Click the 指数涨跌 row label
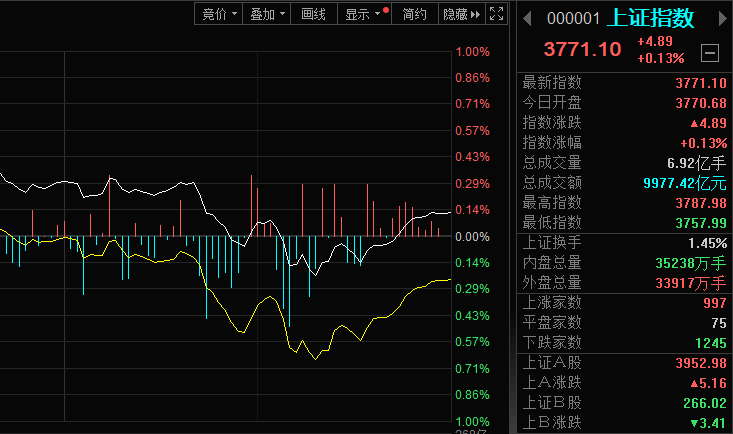 tap(552, 123)
